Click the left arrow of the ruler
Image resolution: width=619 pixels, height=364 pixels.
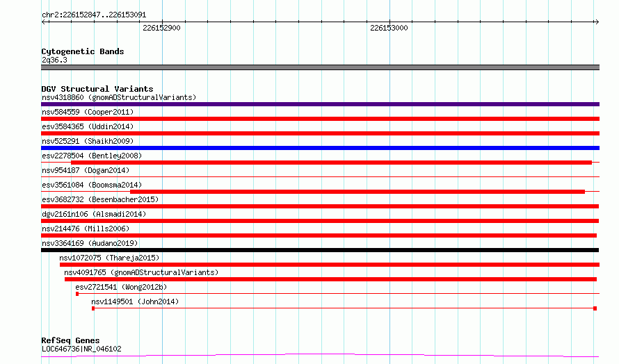[44, 22]
